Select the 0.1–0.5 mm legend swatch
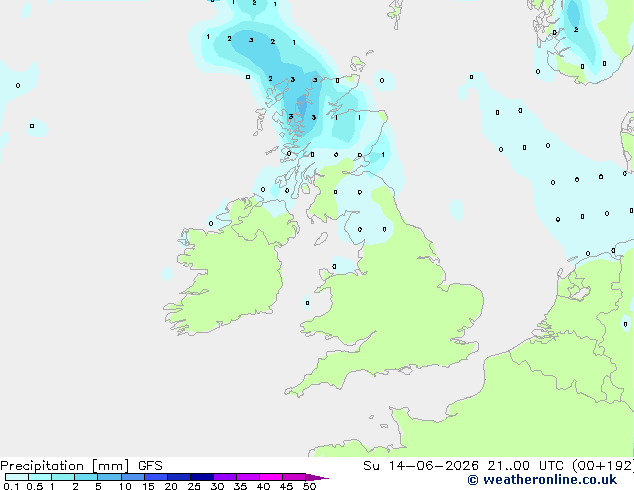 pos(17,477)
